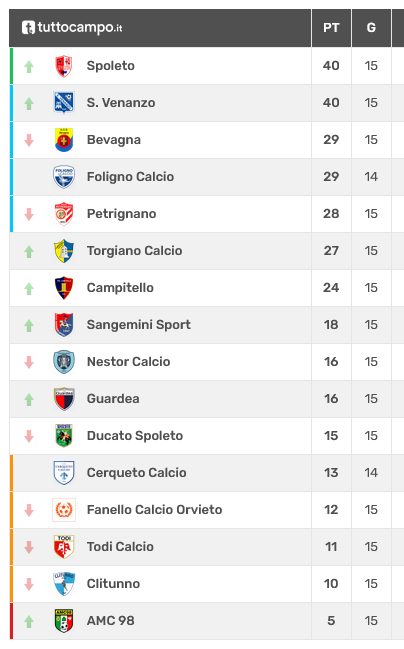
Task: Open the Guardea team name link
Action: 113,399
